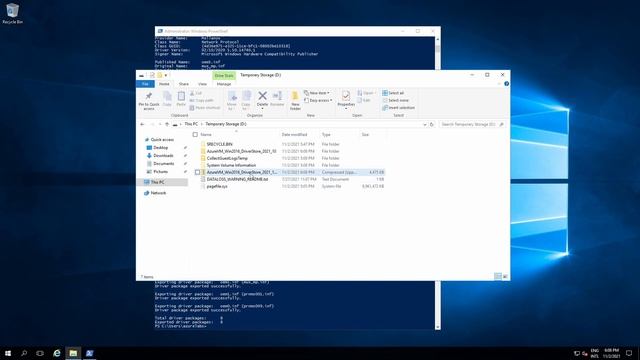This screenshot has height=360, width=640.
Task: Refresh the Temporary Storage folder view
Action: 431,124
